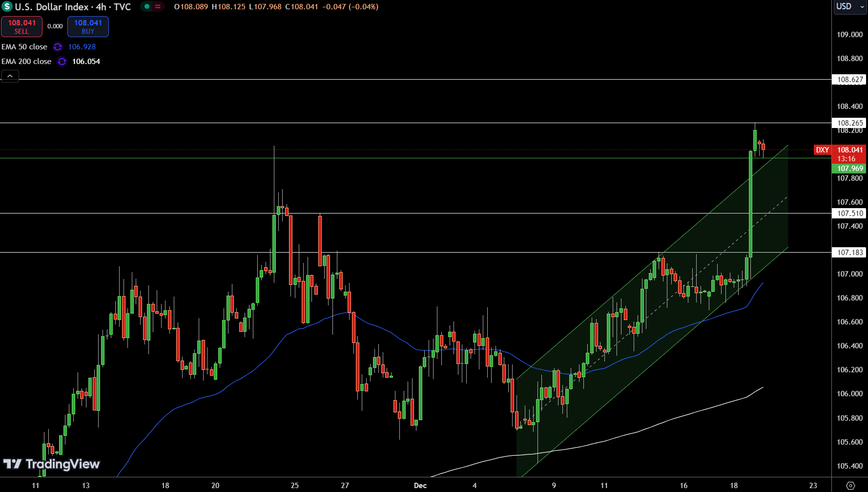Click the 107.510 price level label
868x492 pixels.
[849, 214]
